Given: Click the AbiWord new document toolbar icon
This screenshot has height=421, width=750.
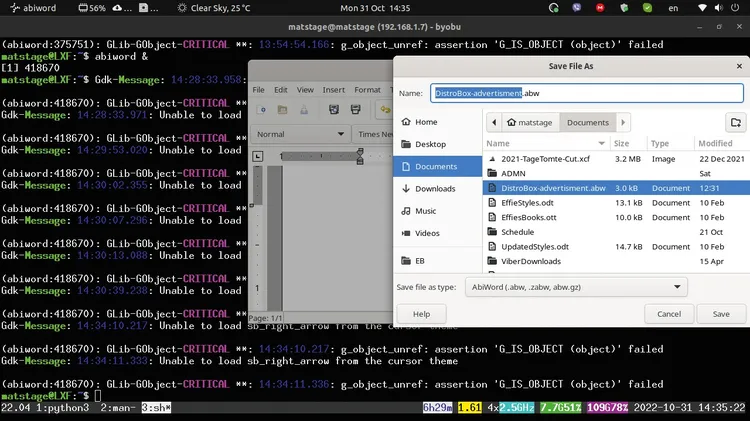Looking at the screenshot, I should 260,109.
